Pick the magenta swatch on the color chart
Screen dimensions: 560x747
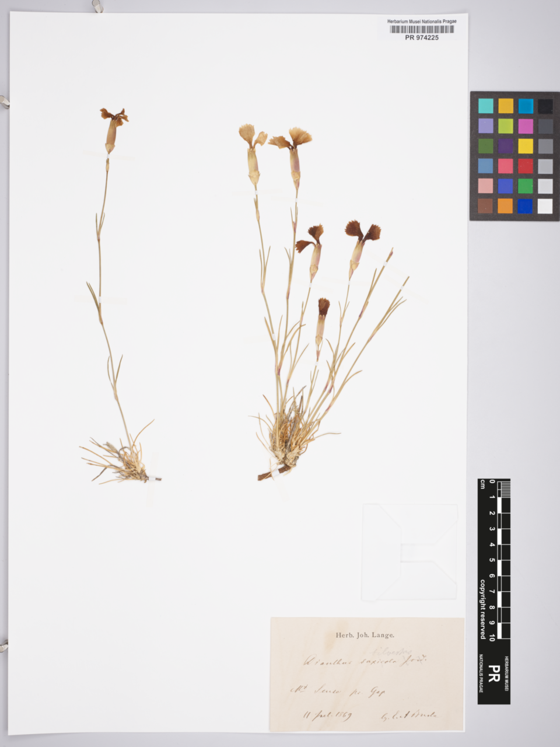tap(525, 126)
